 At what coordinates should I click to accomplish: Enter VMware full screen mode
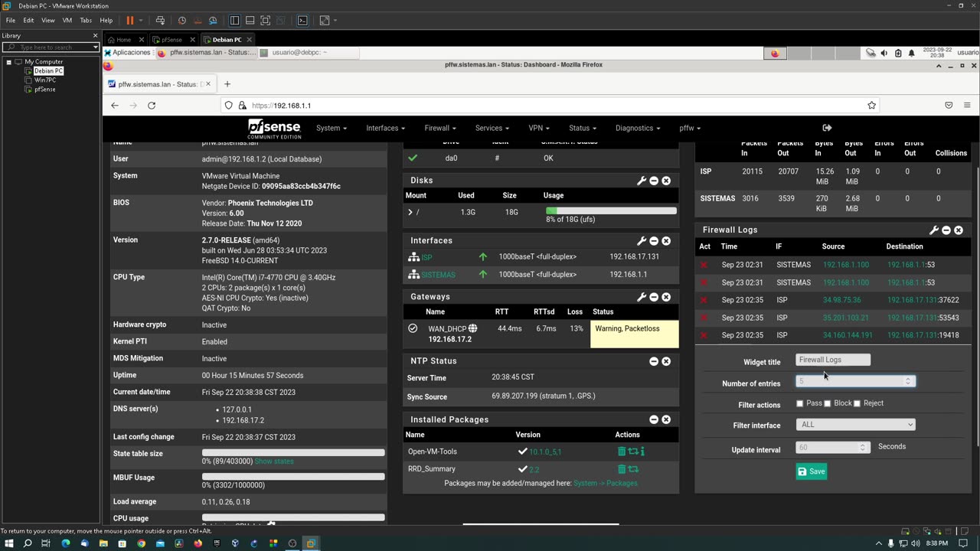coord(265,21)
